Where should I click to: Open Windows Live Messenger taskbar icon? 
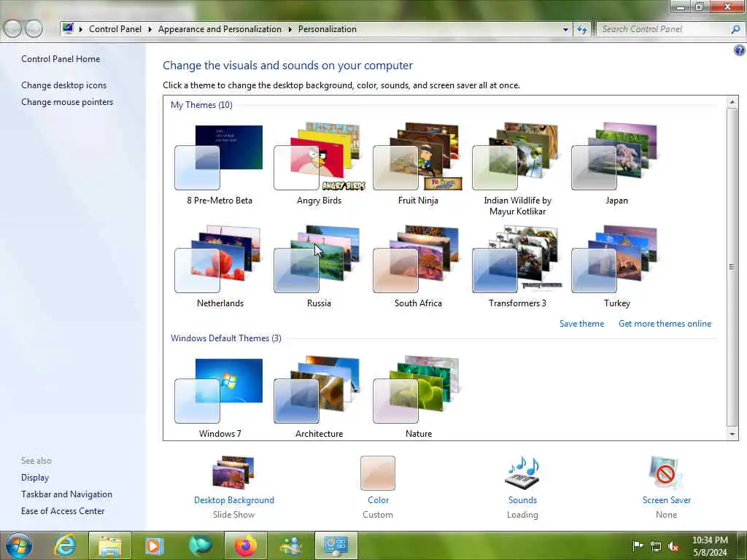[x=290, y=545]
